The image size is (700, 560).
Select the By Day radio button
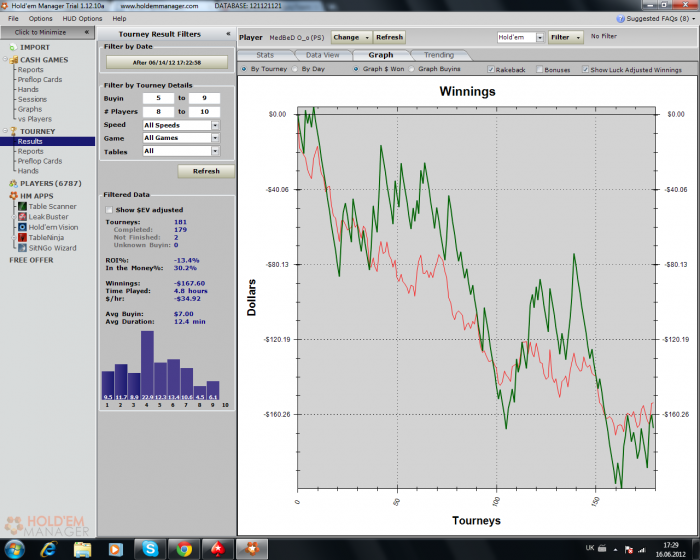coord(295,69)
